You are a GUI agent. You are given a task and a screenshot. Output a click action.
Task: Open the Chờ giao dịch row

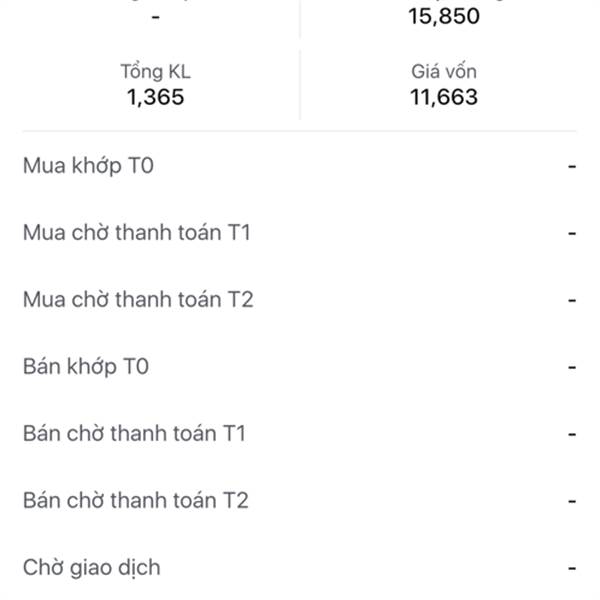pyautogui.click(x=300, y=567)
